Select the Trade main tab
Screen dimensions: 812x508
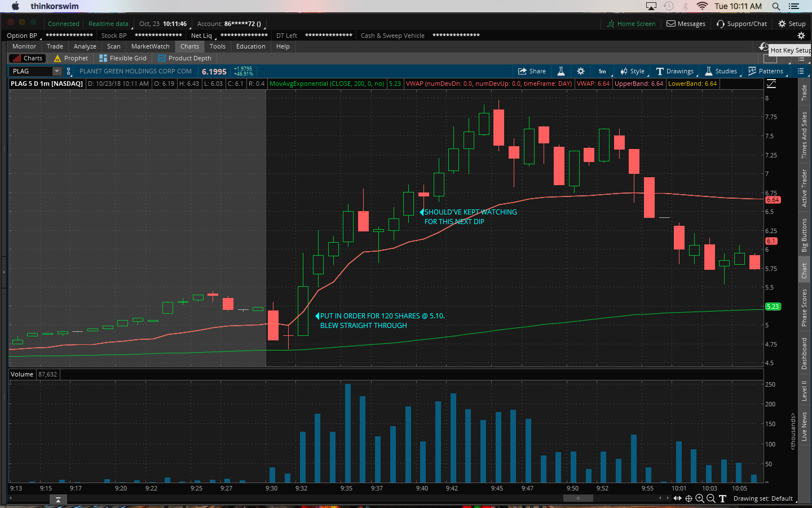point(55,46)
